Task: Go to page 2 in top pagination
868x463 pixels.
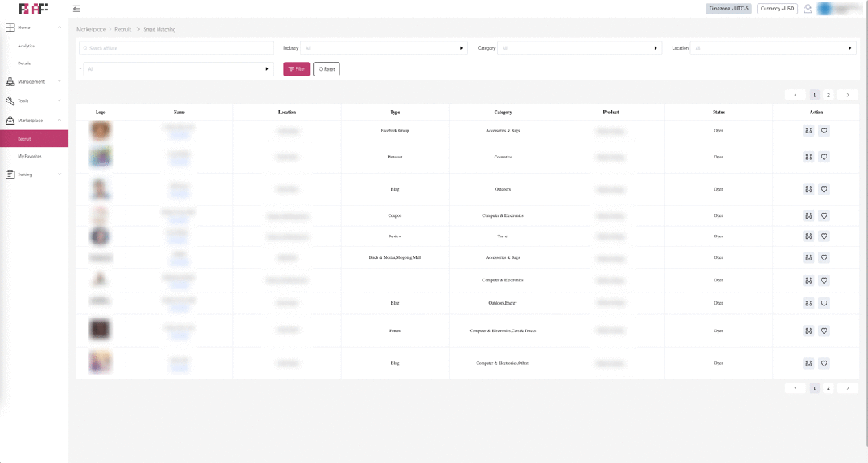Action: (828, 95)
